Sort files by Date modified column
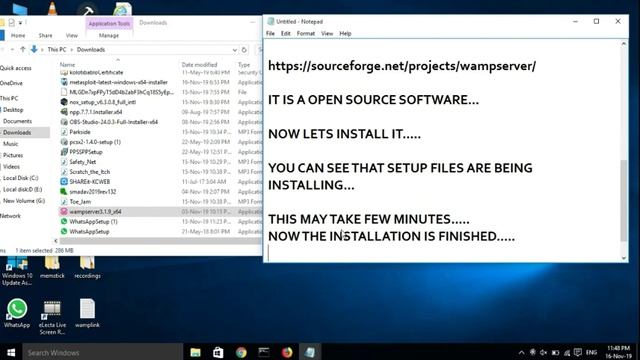Viewport: 640px width, 360px height. point(200,64)
